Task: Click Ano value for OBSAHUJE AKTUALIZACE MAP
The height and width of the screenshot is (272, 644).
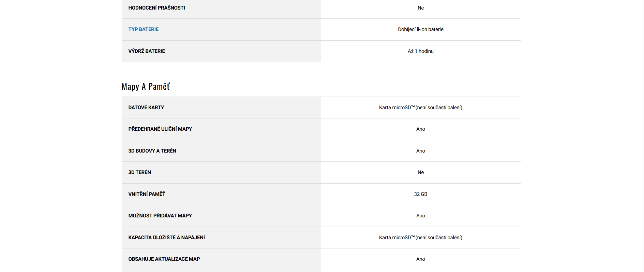Action: click(420, 259)
